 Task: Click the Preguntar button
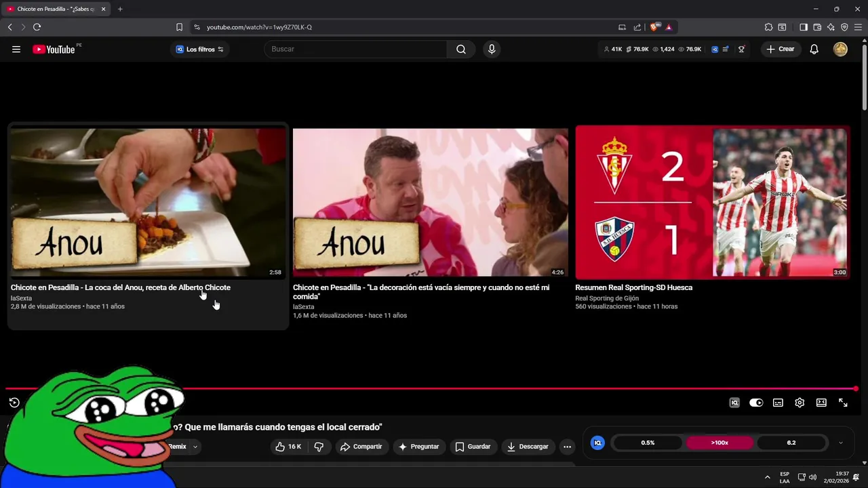(418, 447)
